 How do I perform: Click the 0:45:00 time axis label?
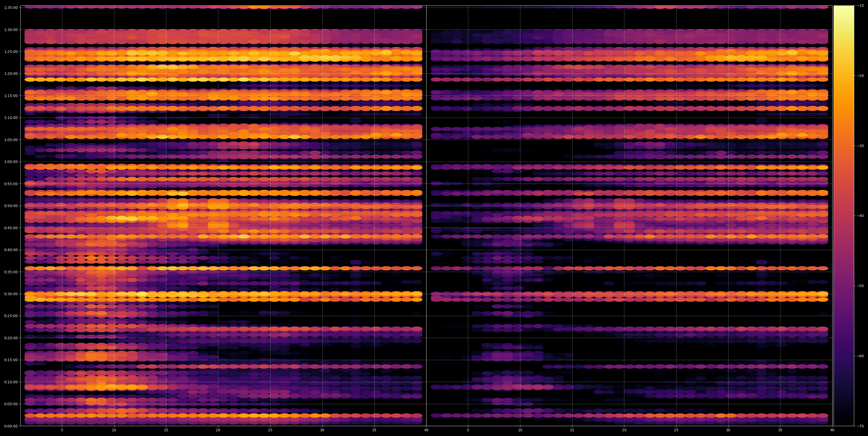pyautogui.click(x=11, y=228)
